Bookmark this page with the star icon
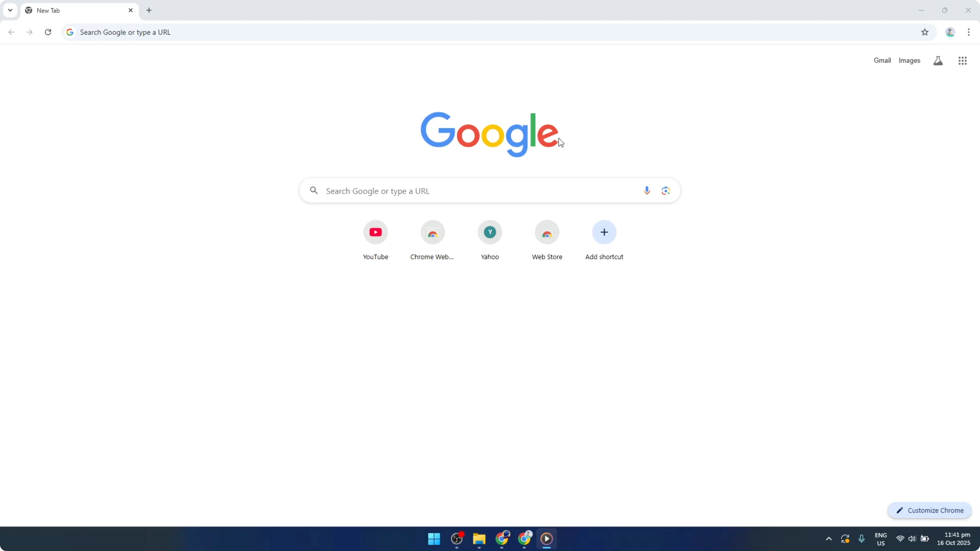The image size is (980, 551). pos(925,32)
